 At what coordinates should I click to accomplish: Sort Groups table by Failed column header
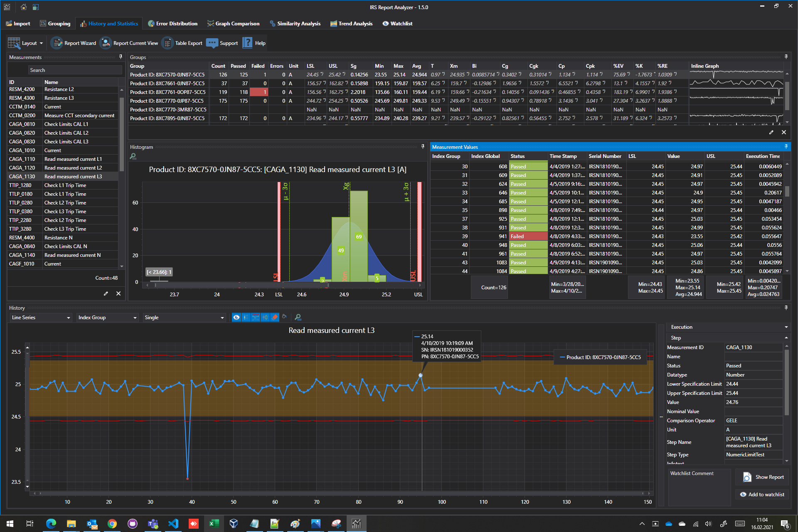258,66
